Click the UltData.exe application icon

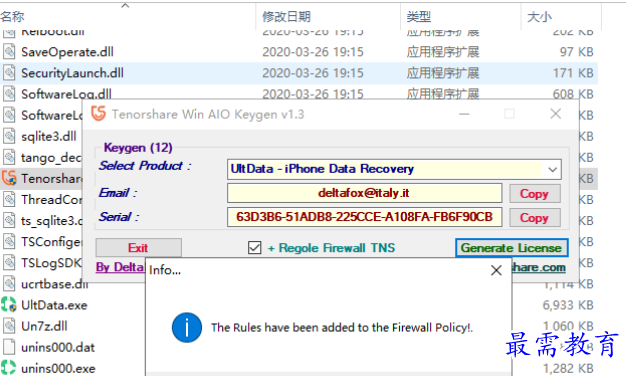(x=9, y=305)
